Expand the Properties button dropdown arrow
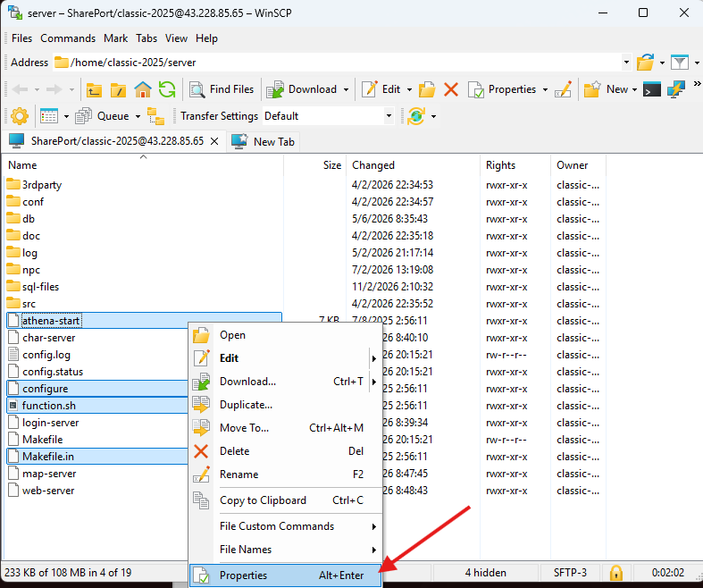Image resolution: width=703 pixels, height=588 pixels. (x=545, y=89)
